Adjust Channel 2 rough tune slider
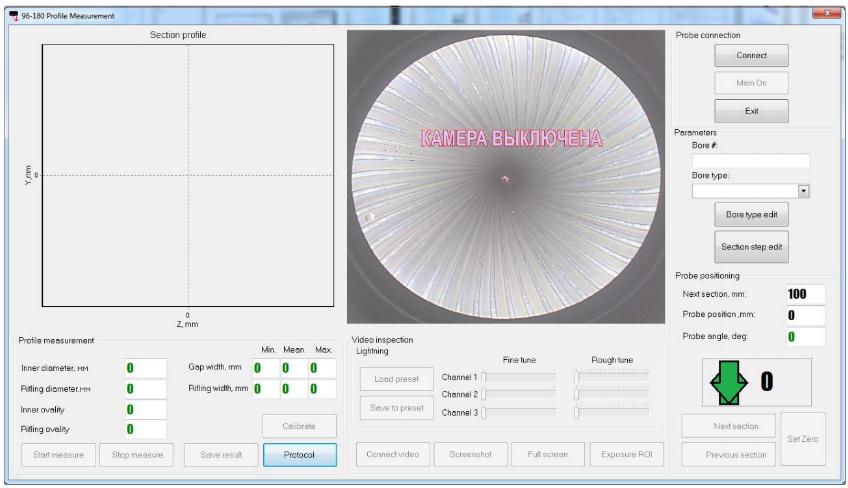Screen dimensions: 848x488 click(x=612, y=394)
